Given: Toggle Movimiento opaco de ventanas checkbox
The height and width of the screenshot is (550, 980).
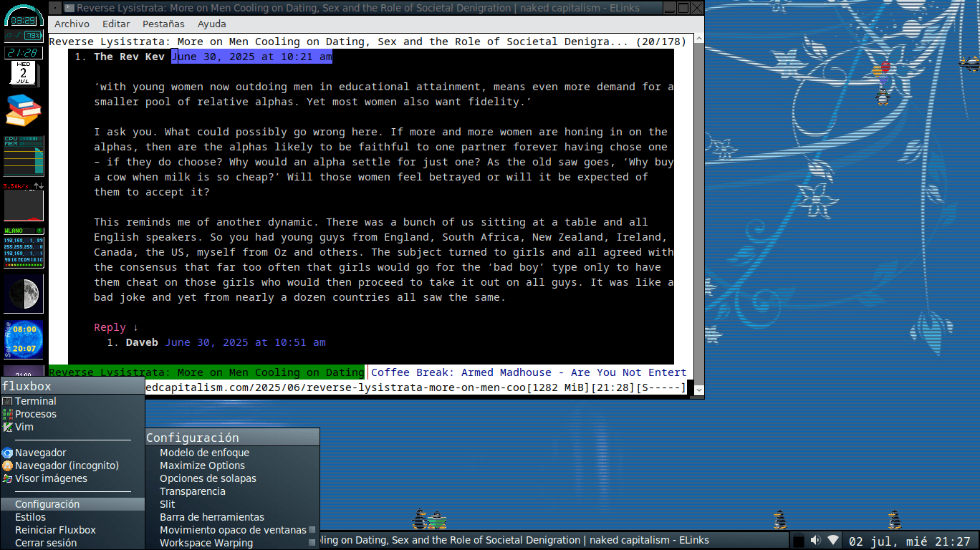Looking at the screenshot, I should coord(312,530).
